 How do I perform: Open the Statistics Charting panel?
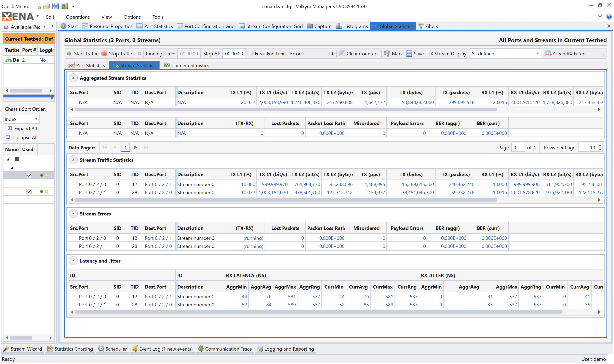(x=70, y=349)
